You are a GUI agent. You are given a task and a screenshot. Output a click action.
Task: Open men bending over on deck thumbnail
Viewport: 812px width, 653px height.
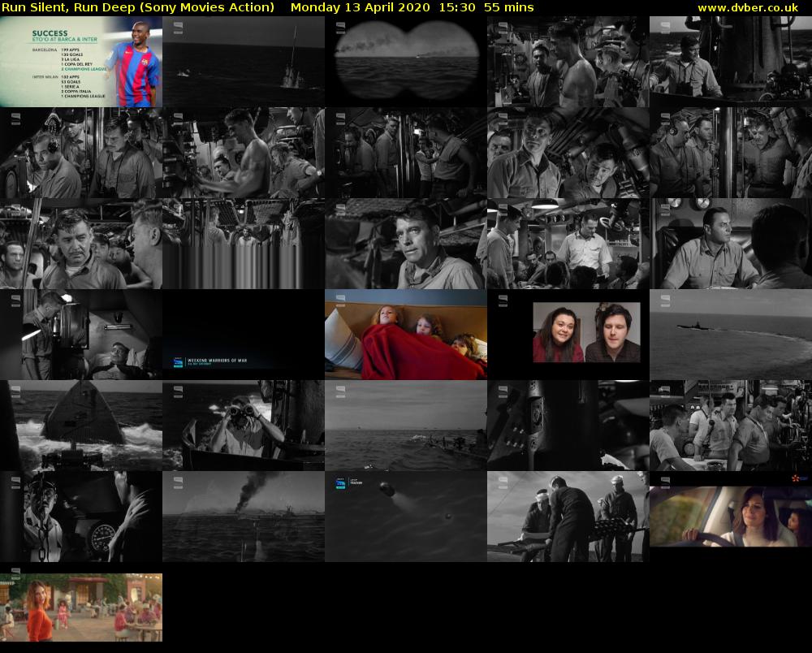tap(568, 517)
